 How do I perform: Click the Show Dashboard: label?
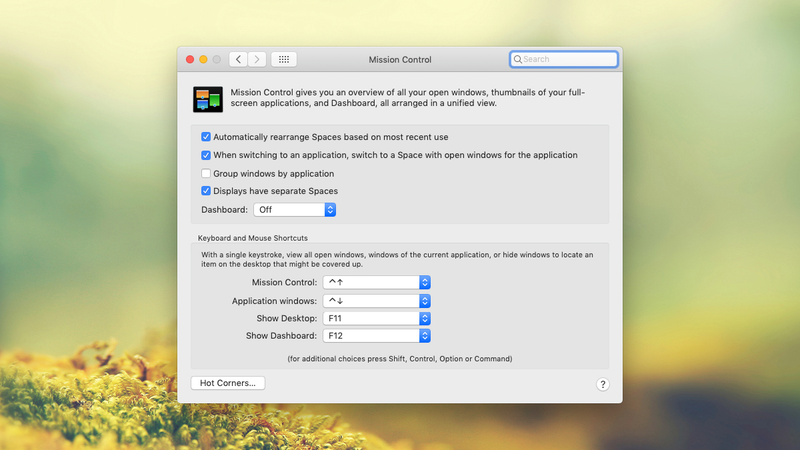[x=282, y=336]
